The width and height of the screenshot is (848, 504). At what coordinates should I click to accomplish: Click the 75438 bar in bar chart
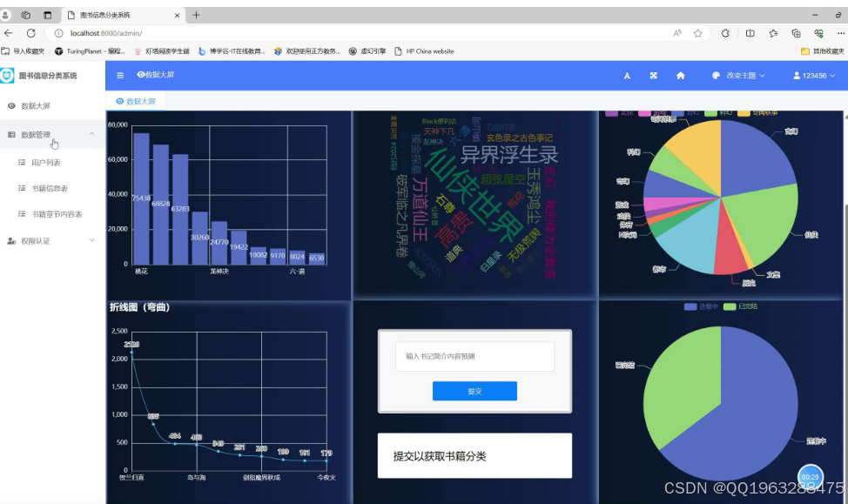[141, 198]
